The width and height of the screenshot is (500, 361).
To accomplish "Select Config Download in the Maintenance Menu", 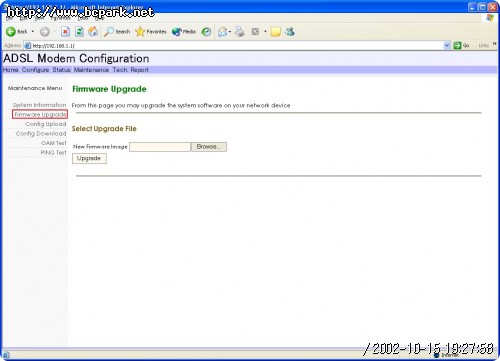I will point(41,133).
